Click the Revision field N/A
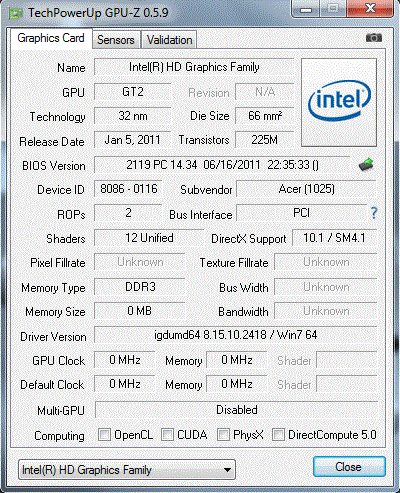 [265, 92]
